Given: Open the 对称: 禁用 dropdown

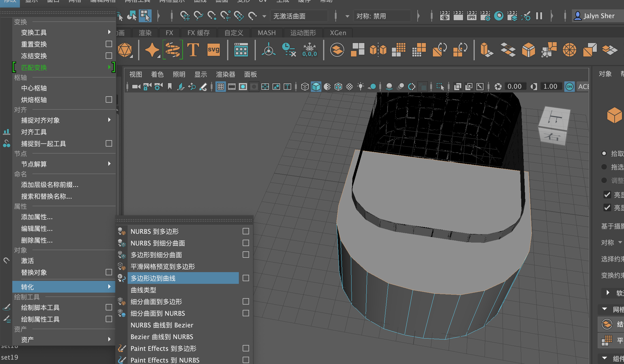Looking at the screenshot, I should click(x=381, y=16).
